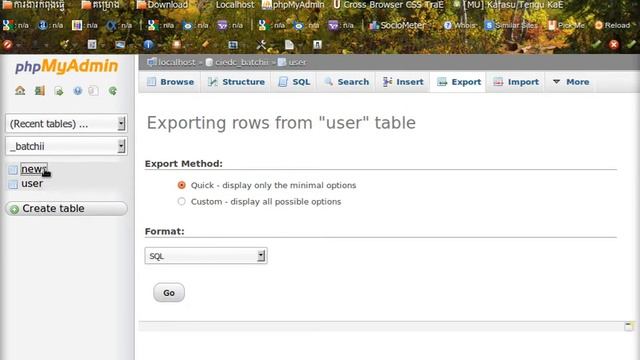Click the databases list icon in sidebar
The image size is (640, 360).
pyautogui.click(x=40, y=91)
